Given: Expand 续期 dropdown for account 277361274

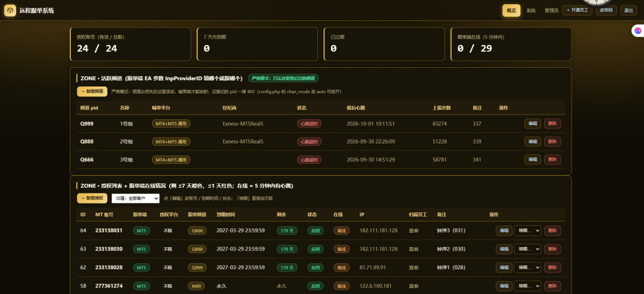Looking at the screenshot, I should click(x=527, y=286).
